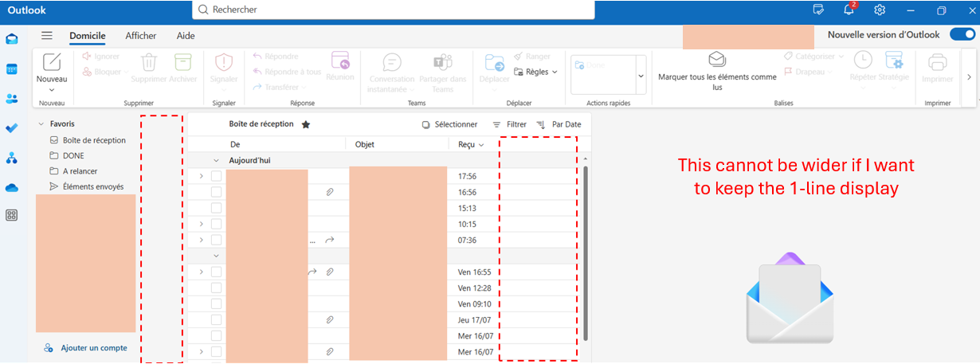Screen dimensions: 980x364
Task: Check the checkbox for the Ven 12:28 message
Action: (216, 288)
